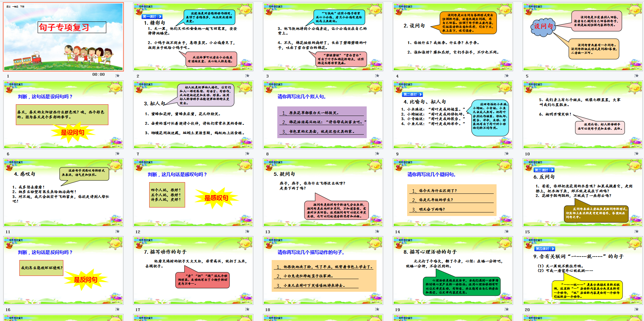Click the transition star icon under slide 12
This screenshot has height=321, width=644.
247,232
